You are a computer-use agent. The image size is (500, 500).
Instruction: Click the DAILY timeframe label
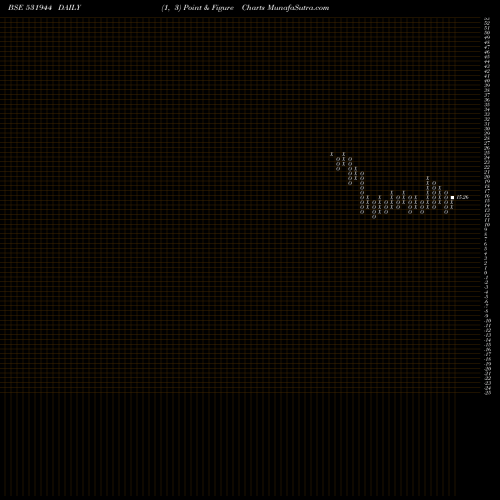pyautogui.click(x=69, y=8)
